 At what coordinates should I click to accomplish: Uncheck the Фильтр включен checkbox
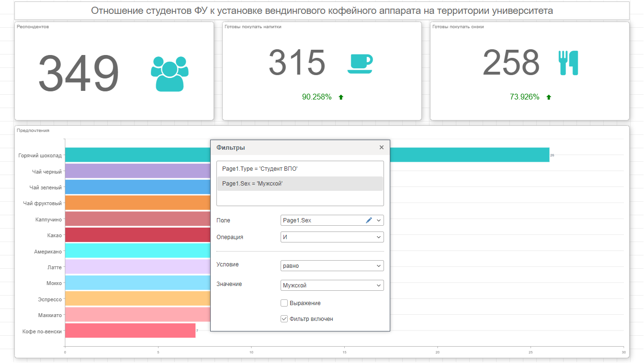tap(284, 319)
